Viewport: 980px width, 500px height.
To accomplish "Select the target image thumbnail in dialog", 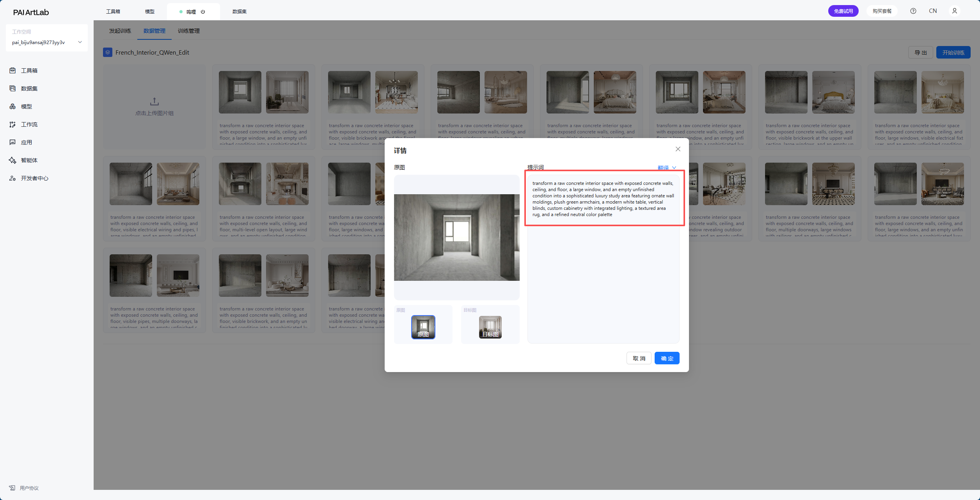I will (490, 327).
